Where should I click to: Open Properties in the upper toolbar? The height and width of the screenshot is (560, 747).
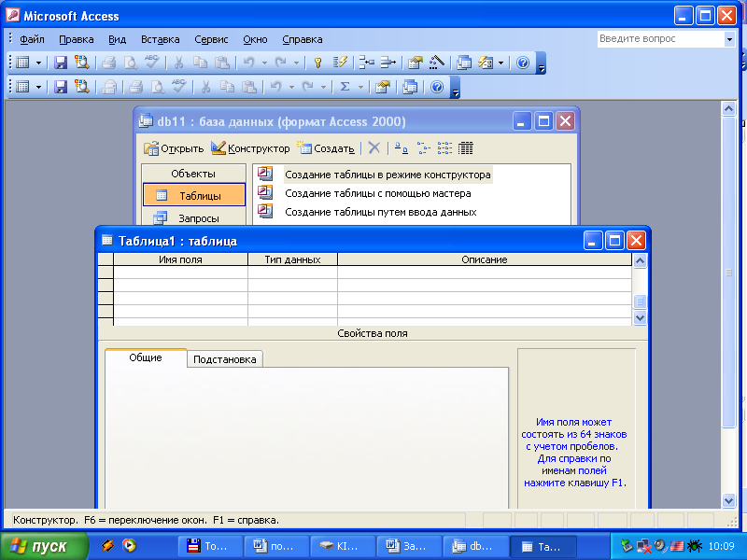click(415, 63)
